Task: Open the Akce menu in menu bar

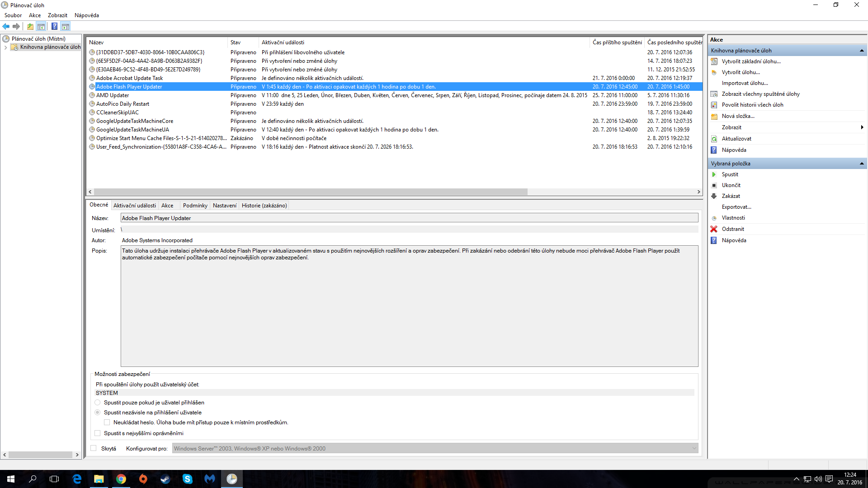Action: (35, 15)
